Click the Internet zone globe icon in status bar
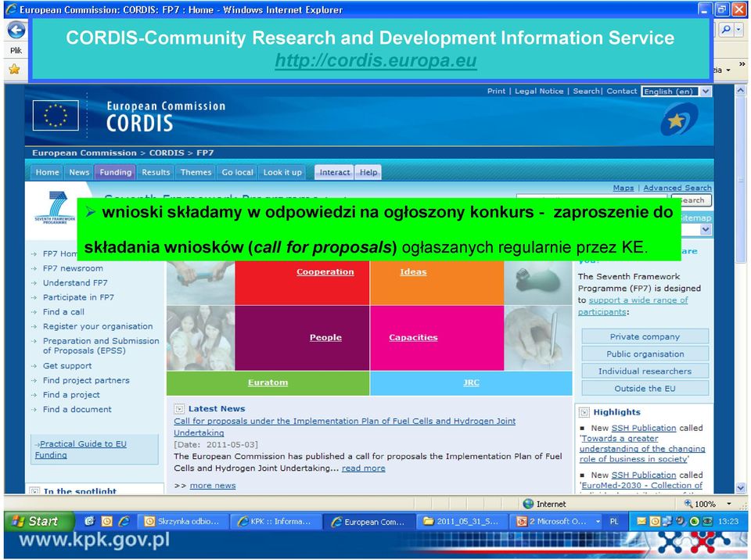Viewport: 751px width, 560px height. (528, 504)
